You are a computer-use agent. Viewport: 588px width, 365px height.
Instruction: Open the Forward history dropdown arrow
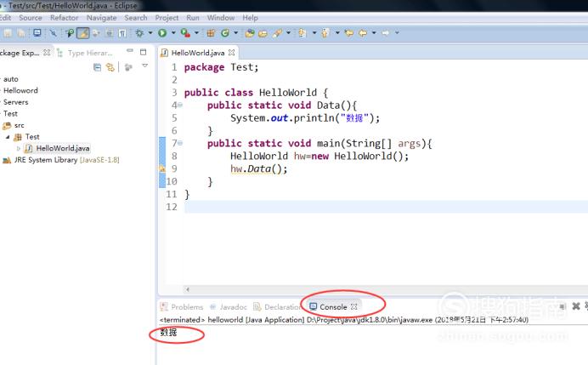(397, 33)
